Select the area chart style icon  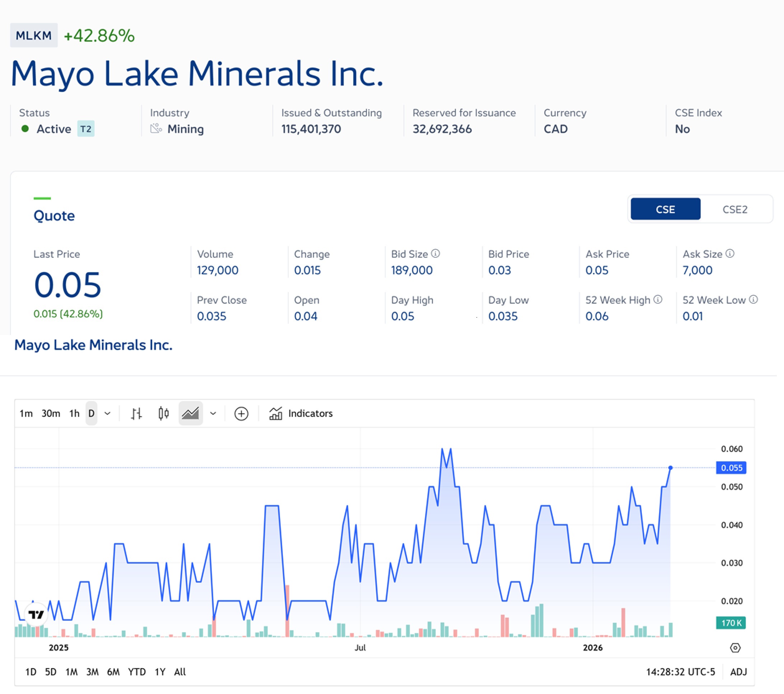click(191, 413)
